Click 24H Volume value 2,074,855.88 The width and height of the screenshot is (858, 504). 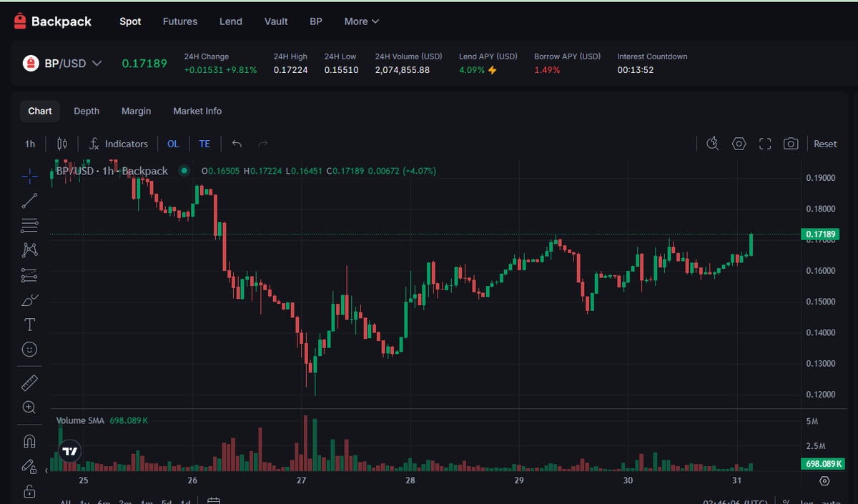(403, 70)
